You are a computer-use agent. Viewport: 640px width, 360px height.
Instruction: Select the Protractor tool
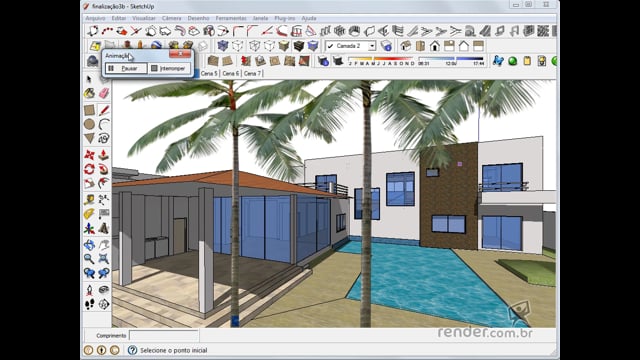tap(89, 214)
